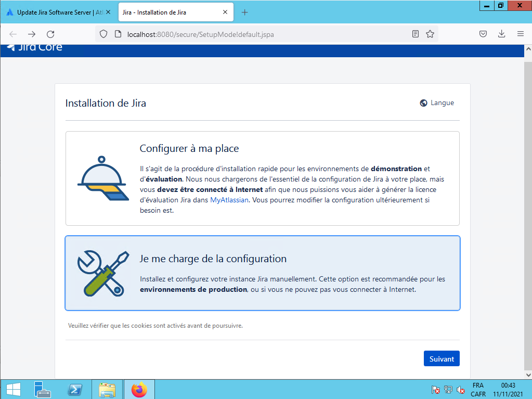Reload the current page

click(50, 34)
